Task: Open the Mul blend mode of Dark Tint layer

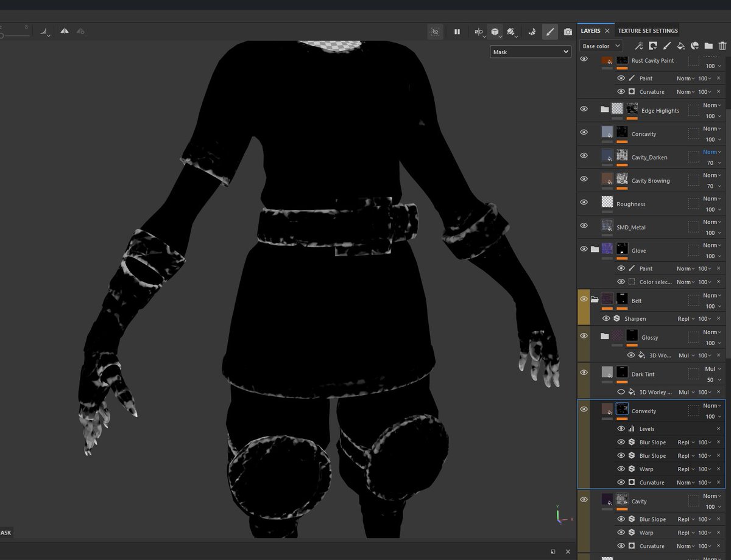Action: click(712, 369)
